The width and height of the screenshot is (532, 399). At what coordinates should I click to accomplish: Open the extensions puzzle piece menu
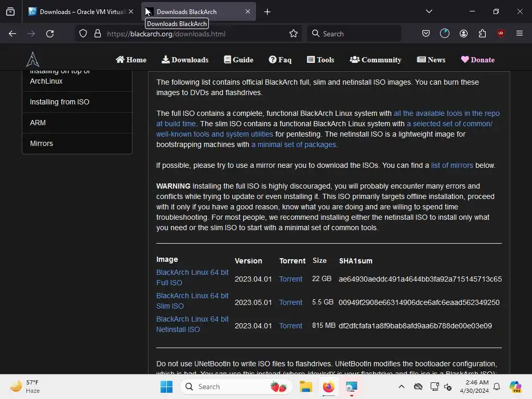pos(483,34)
